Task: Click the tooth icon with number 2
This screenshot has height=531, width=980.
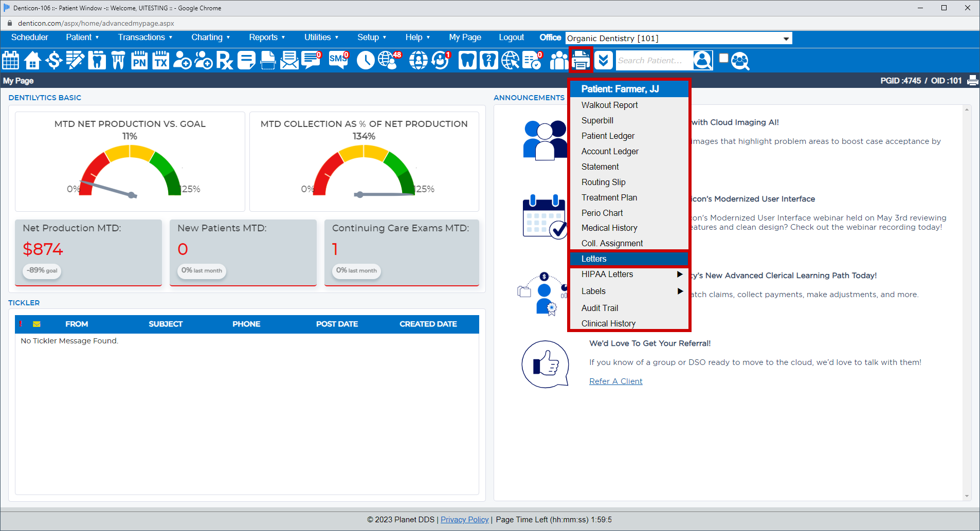Action: (488, 61)
